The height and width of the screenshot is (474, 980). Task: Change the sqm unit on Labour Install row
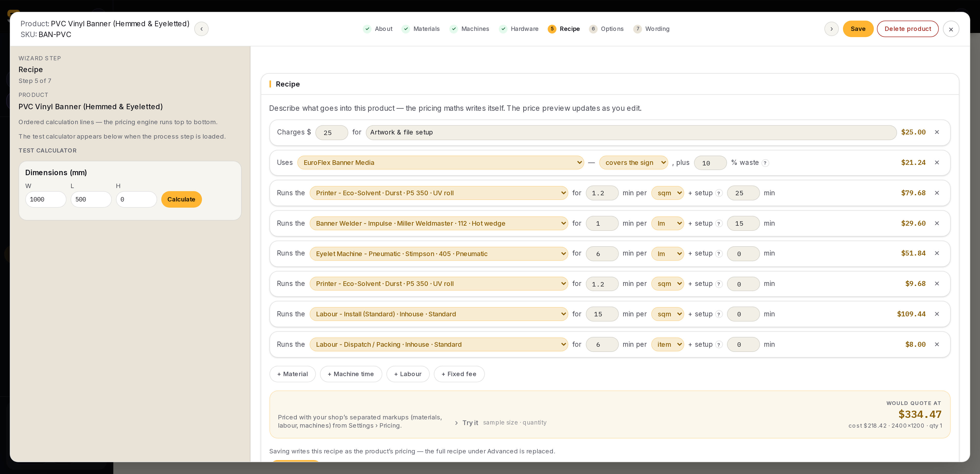pos(668,314)
